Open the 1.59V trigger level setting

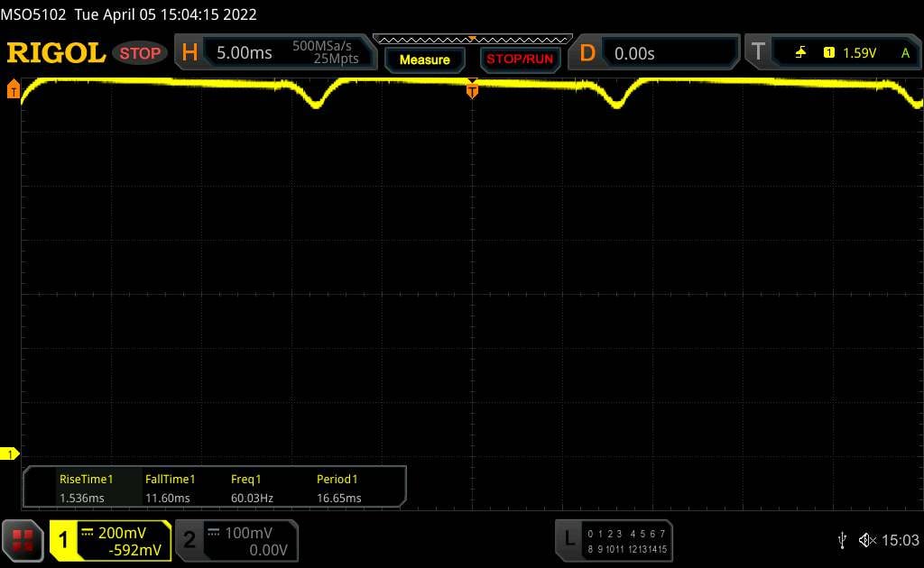click(859, 53)
